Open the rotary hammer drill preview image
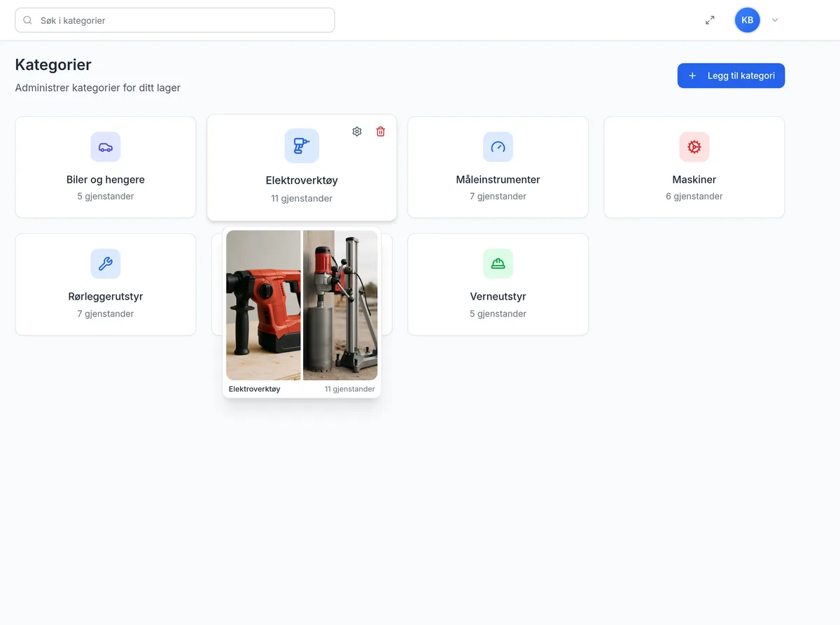Image resolution: width=840 pixels, height=625 pixels. [x=263, y=305]
